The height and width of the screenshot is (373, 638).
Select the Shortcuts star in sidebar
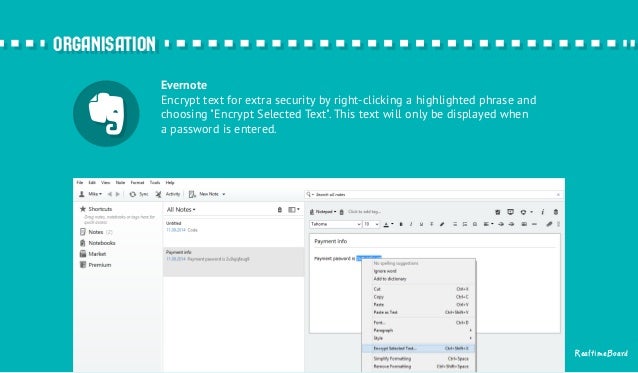point(83,209)
